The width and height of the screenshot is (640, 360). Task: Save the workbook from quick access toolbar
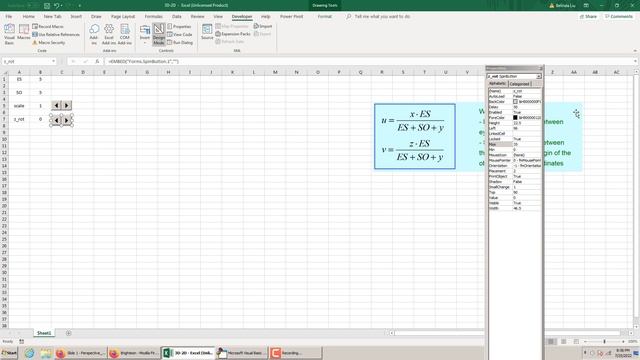[x=47, y=6]
